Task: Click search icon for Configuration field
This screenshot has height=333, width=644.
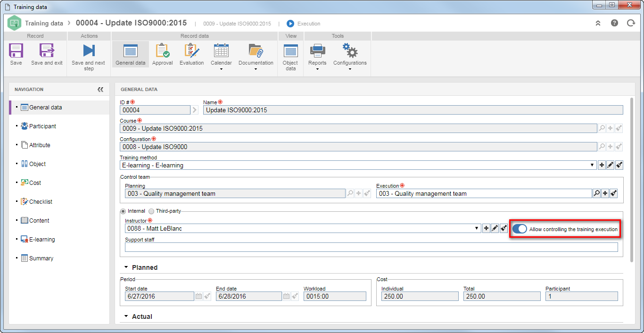Action: (x=602, y=147)
